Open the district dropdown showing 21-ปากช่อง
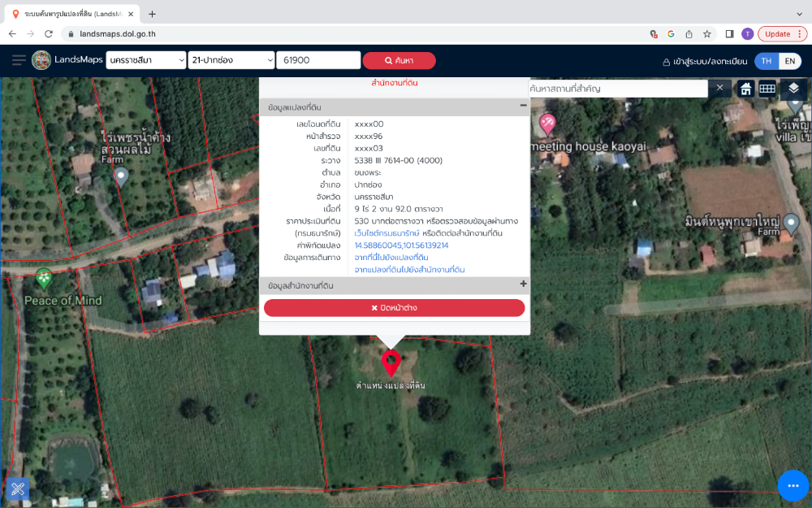 click(x=231, y=61)
